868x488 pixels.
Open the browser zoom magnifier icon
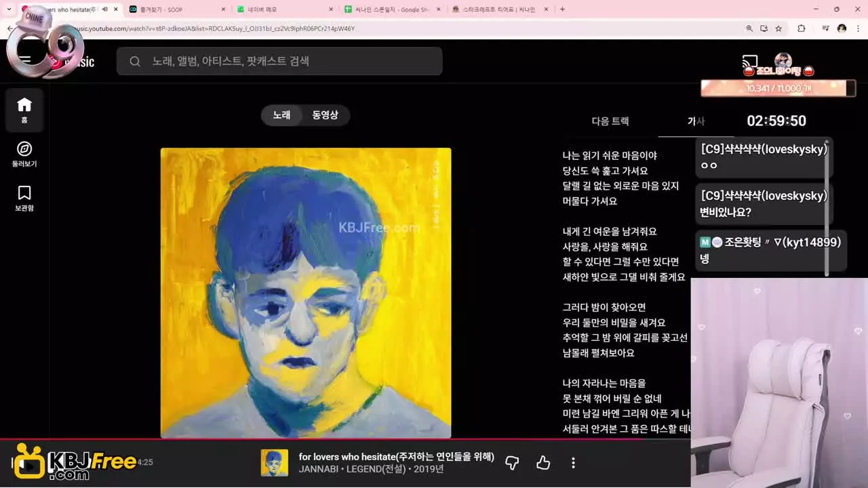click(749, 28)
